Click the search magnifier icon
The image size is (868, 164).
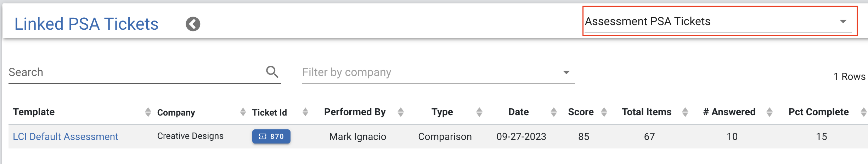point(272,72)
